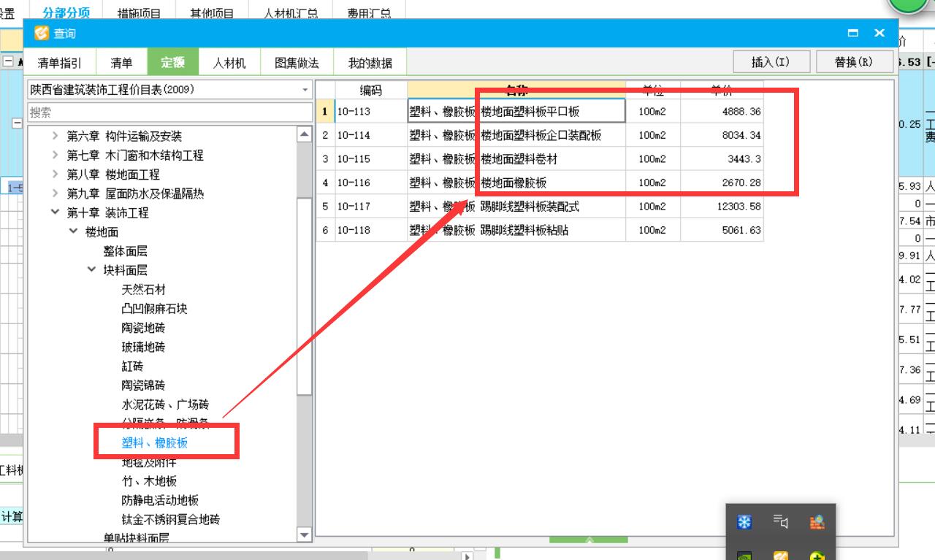Click the snowflake icon in tray popup
Image resolution: width=935 pixels, height=560 pixels.
(x=744, y=522)
